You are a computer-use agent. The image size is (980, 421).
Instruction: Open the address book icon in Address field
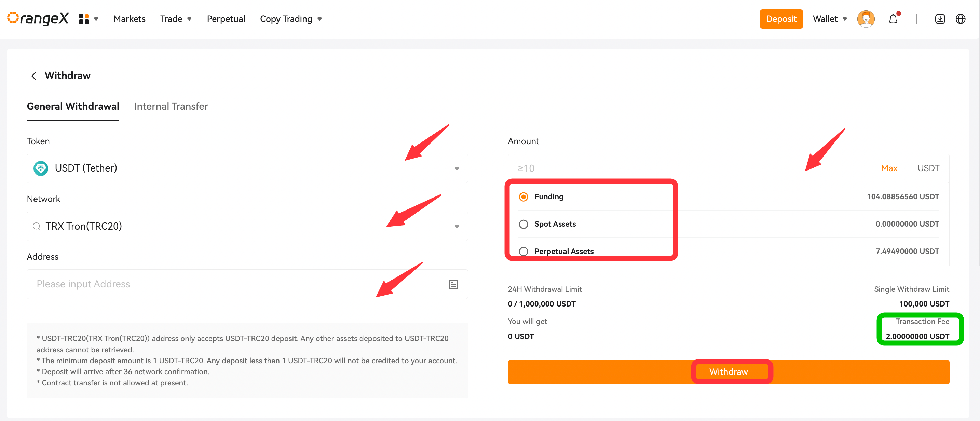click(x=453, y=284)
